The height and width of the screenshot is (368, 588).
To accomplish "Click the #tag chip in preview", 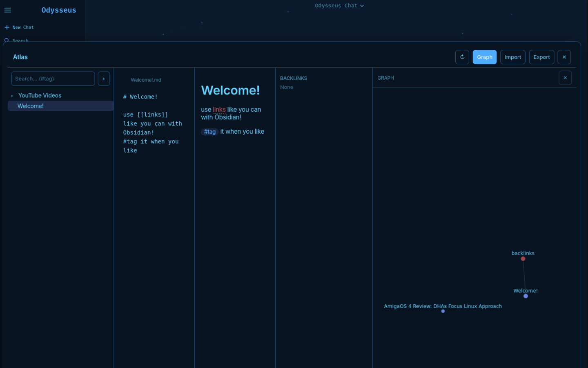I will click(x=210, y=132).
